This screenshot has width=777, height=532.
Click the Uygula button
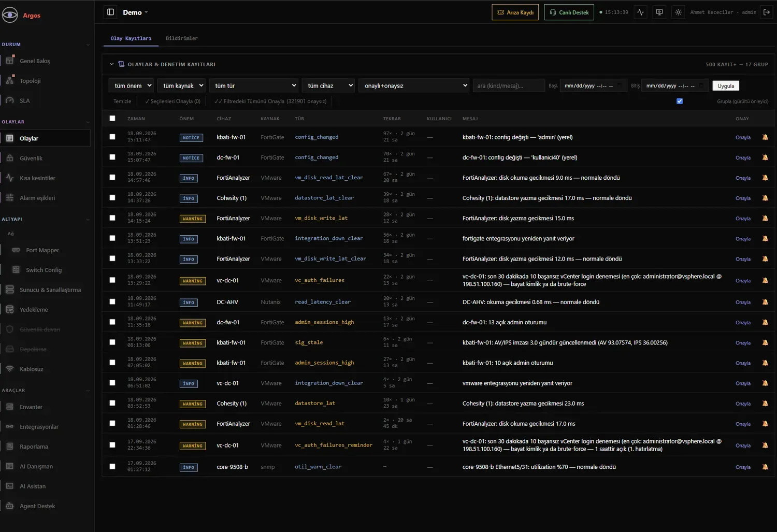point(726,85)
